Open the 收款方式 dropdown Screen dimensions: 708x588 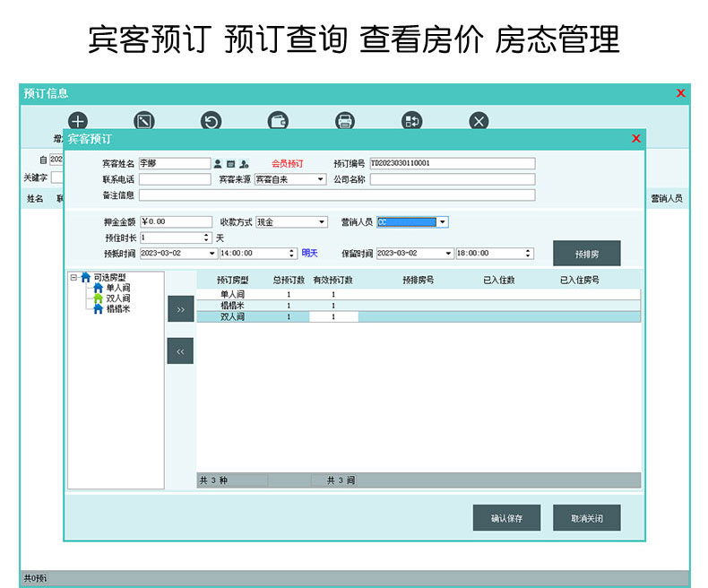pyautogui.click(x=322, y=222)
